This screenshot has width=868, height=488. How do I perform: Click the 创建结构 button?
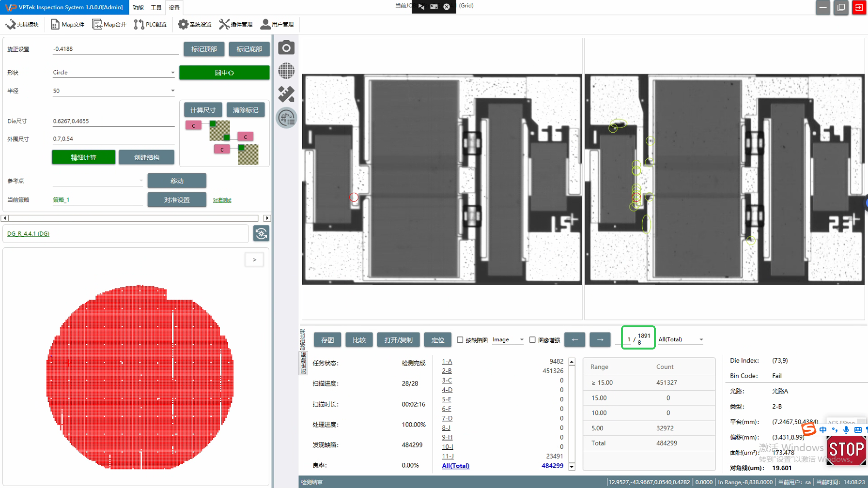[x=147, y=157]
